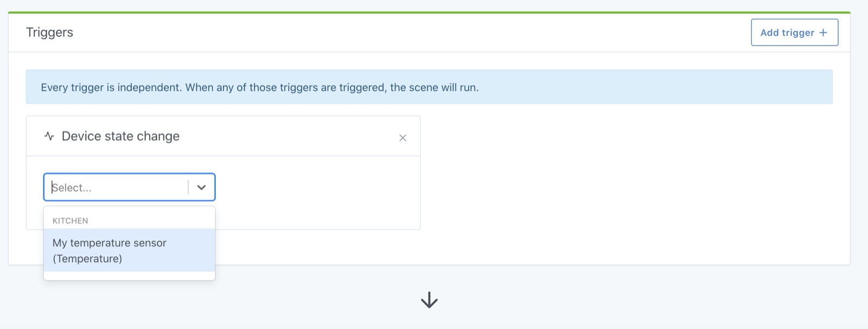Image resolution: width=868 pixels, height=329 pixels.
Task: Click the Add trigger button
Action: click(794, 33)
